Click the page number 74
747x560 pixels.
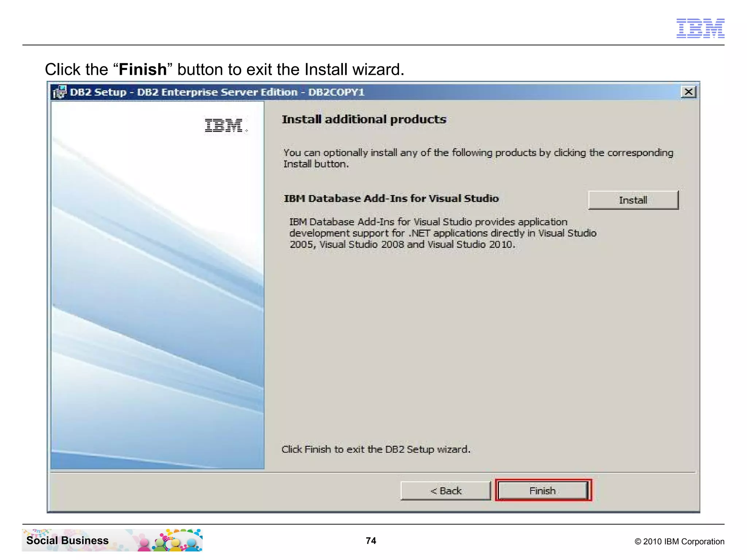(371, 540)
